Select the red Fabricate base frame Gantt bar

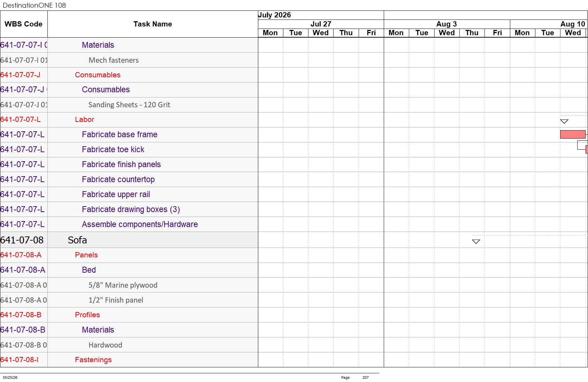573,134
